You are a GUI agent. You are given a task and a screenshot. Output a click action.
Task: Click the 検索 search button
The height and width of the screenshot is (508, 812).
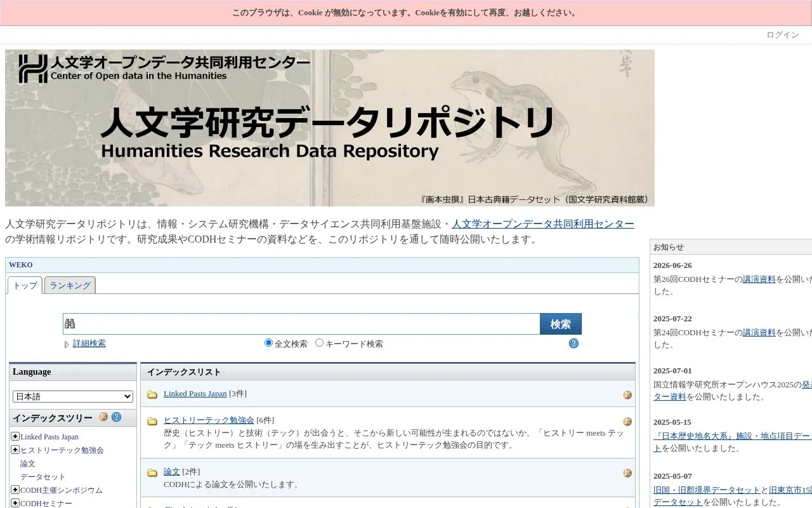[x=561, y=324]
